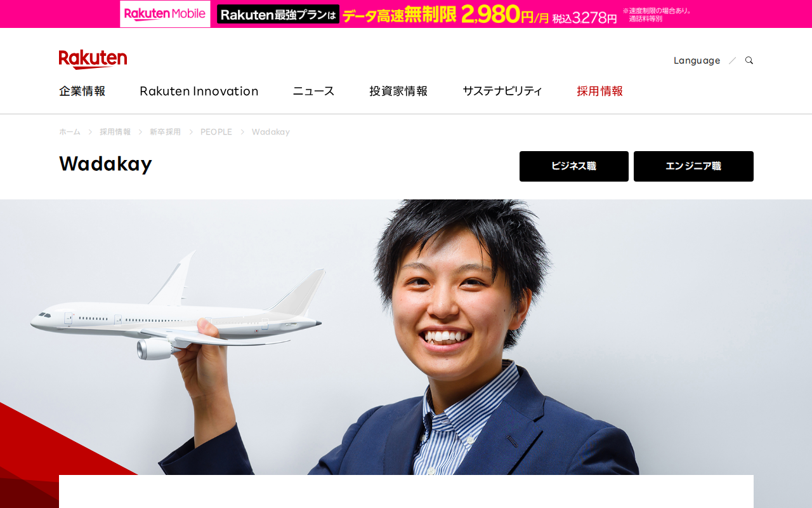Open the Language selector
This screenshot has height=508, width=812.
697,60
